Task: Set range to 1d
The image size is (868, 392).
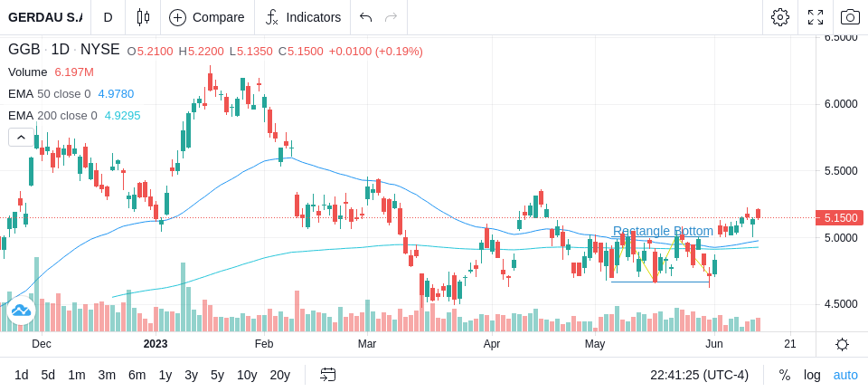Action: [22, 376]
